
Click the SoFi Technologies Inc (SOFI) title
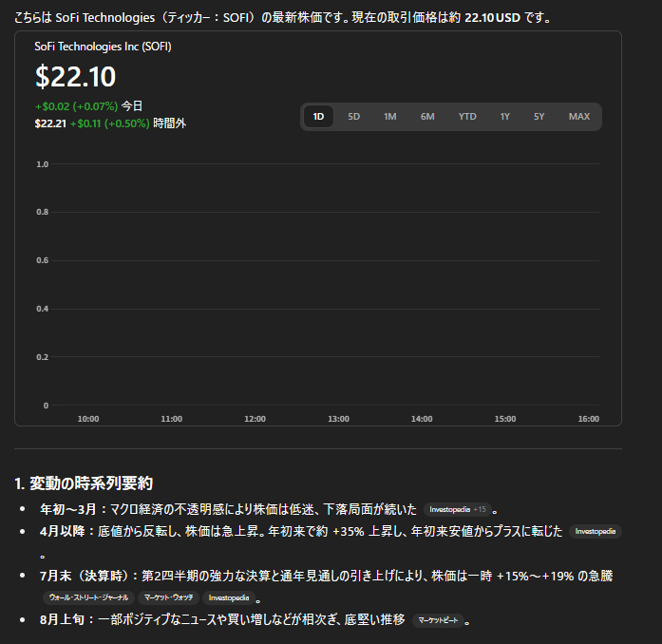pyautogui.click(x=103, y=47)
